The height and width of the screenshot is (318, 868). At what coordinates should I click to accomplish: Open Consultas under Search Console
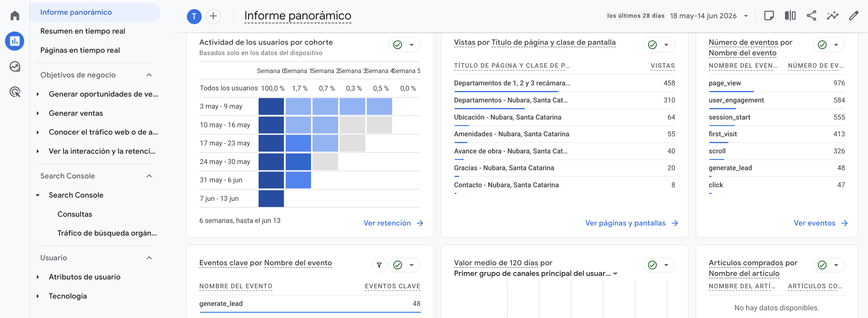[75, 214]
